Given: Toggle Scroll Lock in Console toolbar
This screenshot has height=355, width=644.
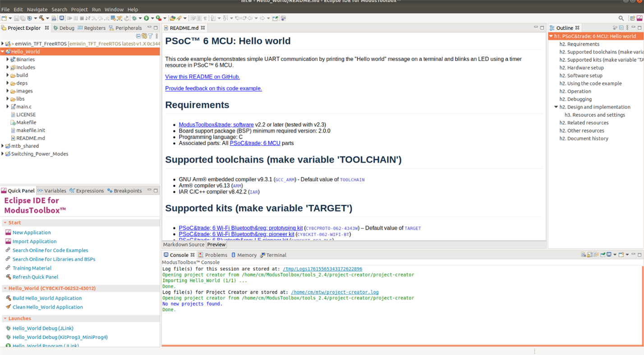Looking at the screenshot, I should coord(590,255).
